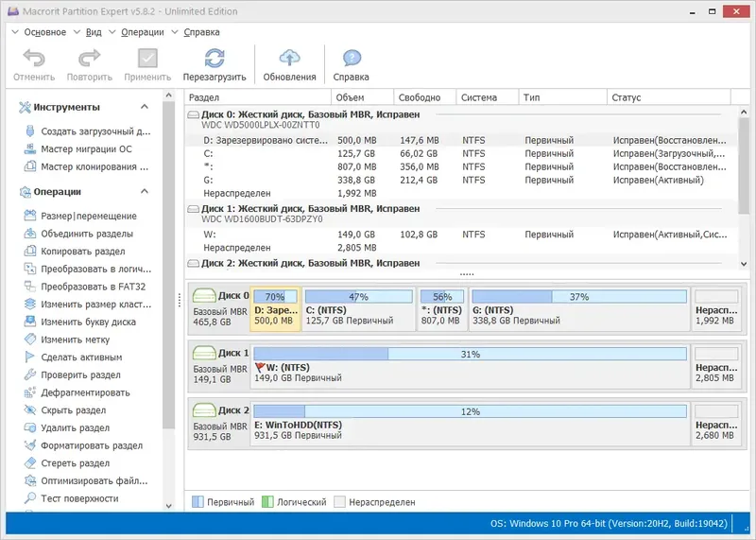Collapse the Инструменты section chevron
756x540 pixels.
pyautogui.click(x=145, y=107)
